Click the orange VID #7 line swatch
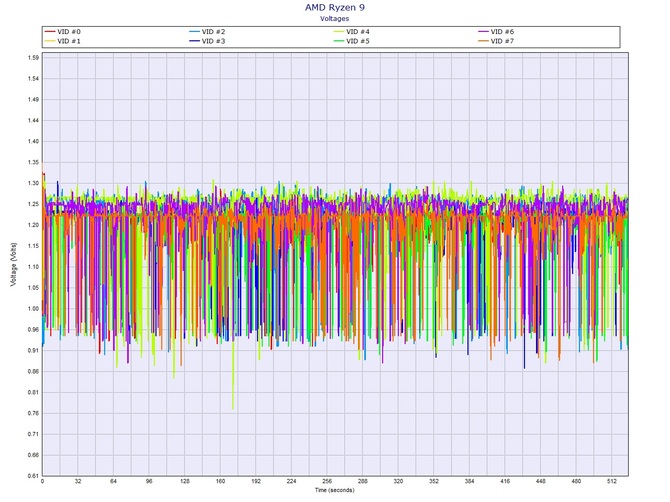The height and width of the screenshot is (502, 670). click(x=483, y=41)
